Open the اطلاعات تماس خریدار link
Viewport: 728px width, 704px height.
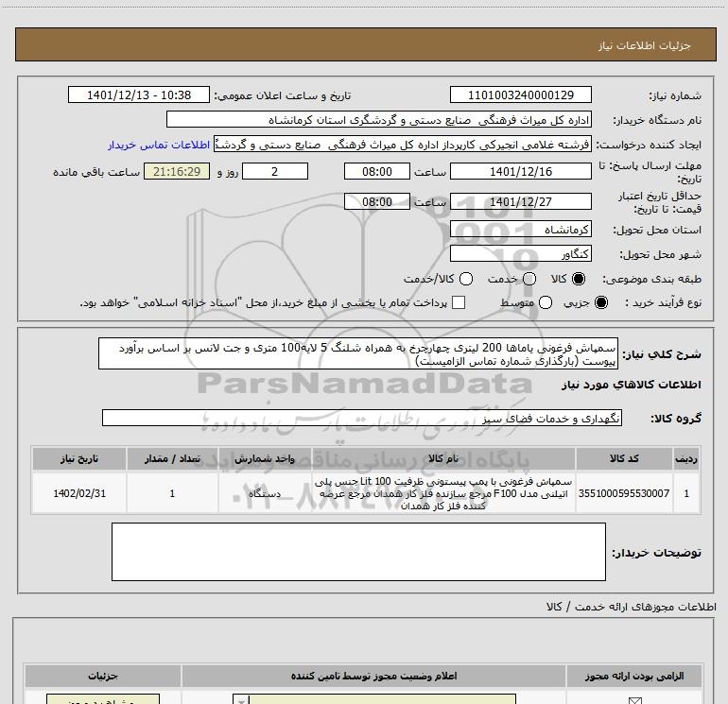click(159, 145)
